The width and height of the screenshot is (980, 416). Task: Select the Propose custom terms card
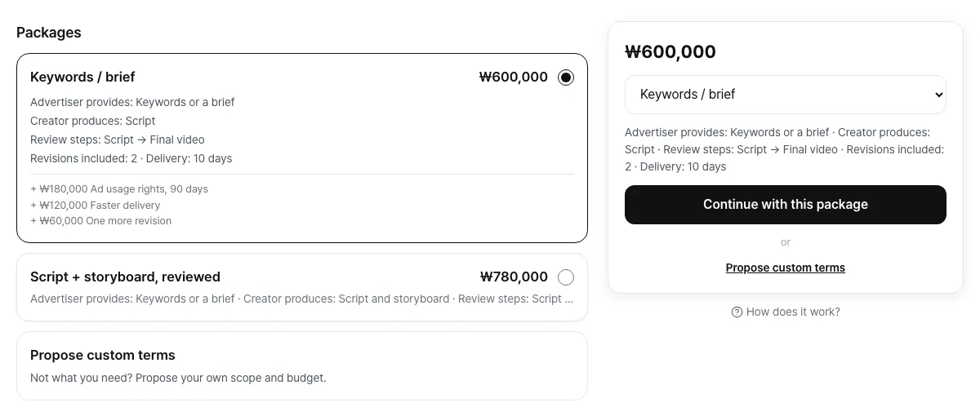[302, 365]
